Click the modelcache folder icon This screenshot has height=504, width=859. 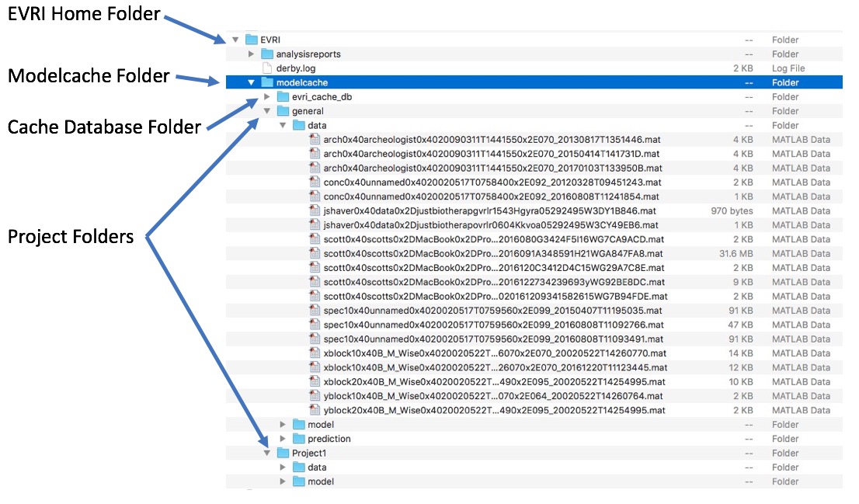coord(267,82)
